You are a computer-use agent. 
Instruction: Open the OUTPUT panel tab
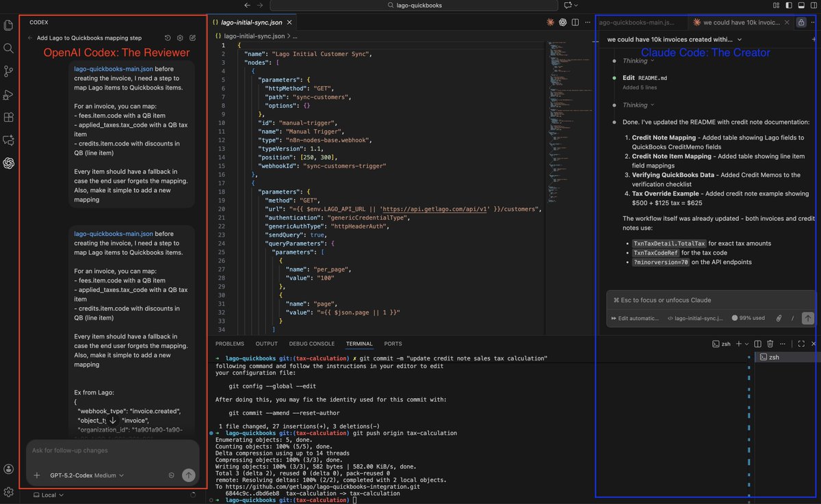[x=267, y=343]
